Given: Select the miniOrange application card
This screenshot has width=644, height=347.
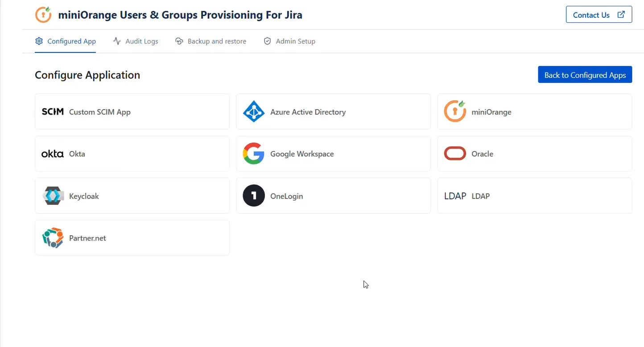Looking at the screenshot, I should pyautogui.click(x=535, y=111).
